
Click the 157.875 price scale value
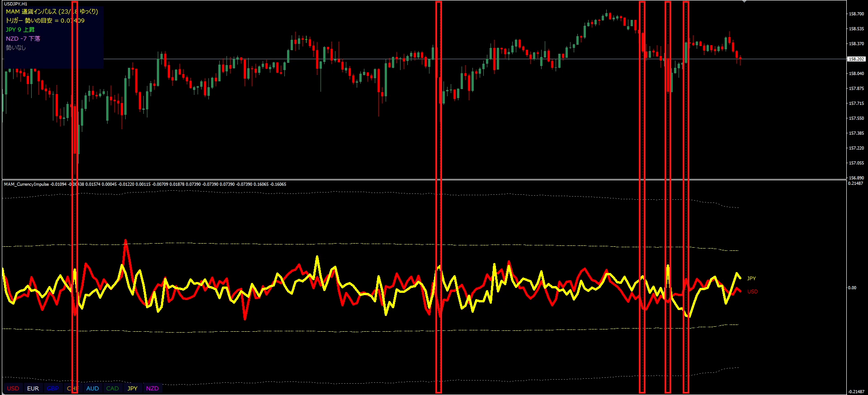point(857,89)
